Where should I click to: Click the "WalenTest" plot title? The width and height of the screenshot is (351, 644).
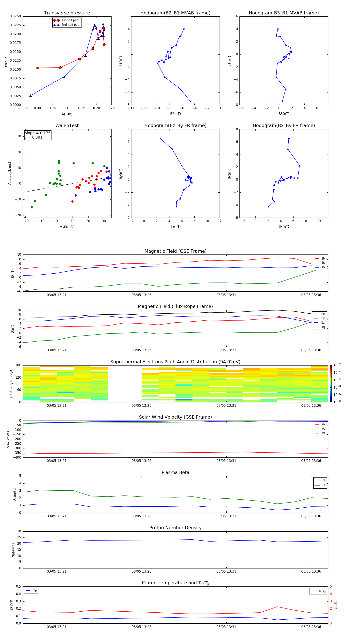tap(67, 125)
